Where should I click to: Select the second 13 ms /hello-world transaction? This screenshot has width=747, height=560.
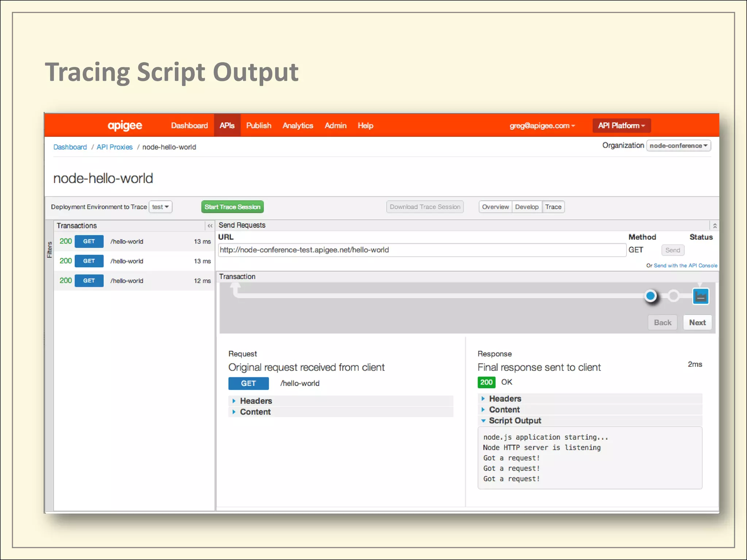pyautogui.click(x=135, y=261)
